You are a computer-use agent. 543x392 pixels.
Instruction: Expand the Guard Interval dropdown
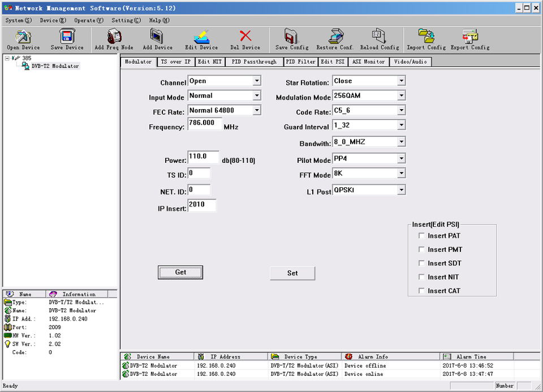click(401, 125)
